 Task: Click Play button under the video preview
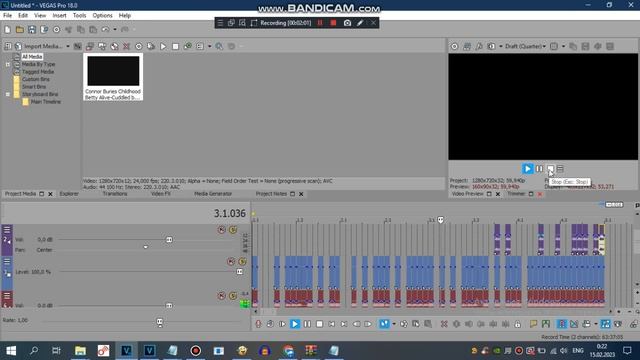click(x=527, y=169)
